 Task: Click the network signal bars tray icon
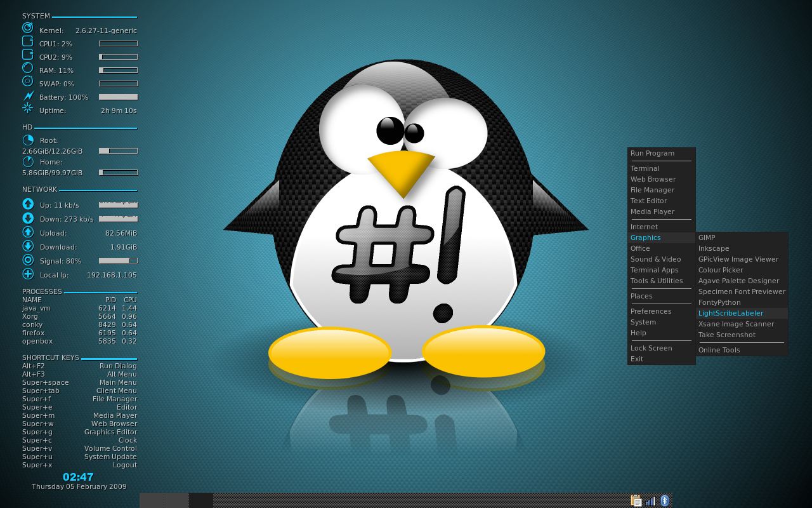(x=651, y=501)
